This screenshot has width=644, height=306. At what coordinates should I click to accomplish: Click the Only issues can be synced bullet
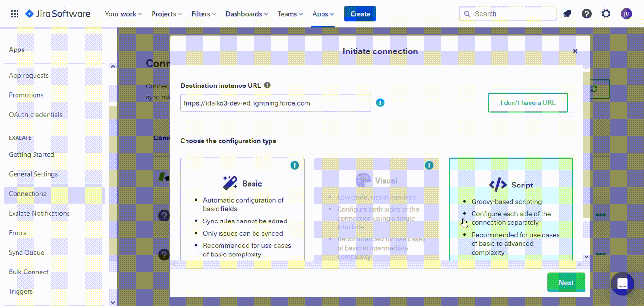point(243,233)
